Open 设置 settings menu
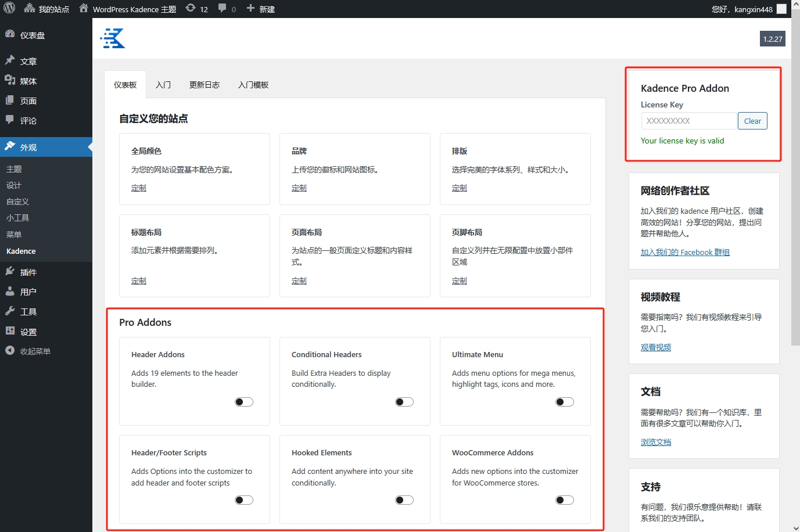This screenshot has width=800, height=532. coord(46,332)
